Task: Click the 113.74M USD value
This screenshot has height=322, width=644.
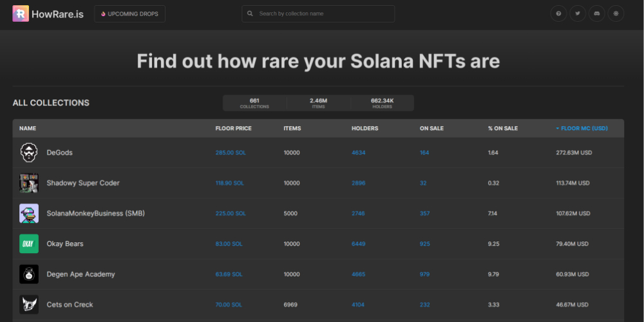Action: point(573,183)
